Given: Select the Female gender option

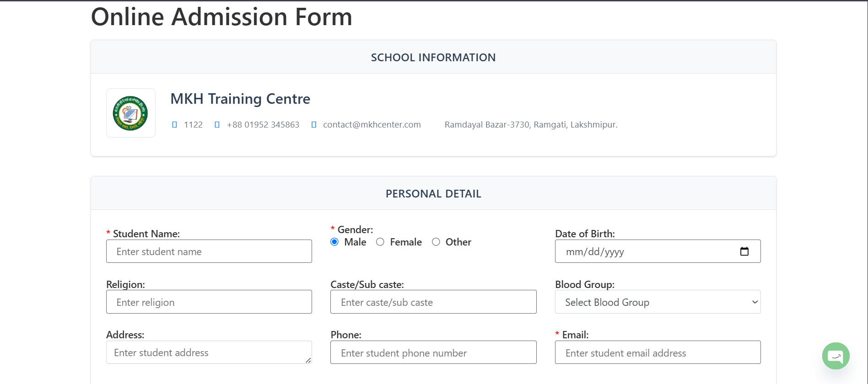Looking at the screenshot, I should pos(380,242).
